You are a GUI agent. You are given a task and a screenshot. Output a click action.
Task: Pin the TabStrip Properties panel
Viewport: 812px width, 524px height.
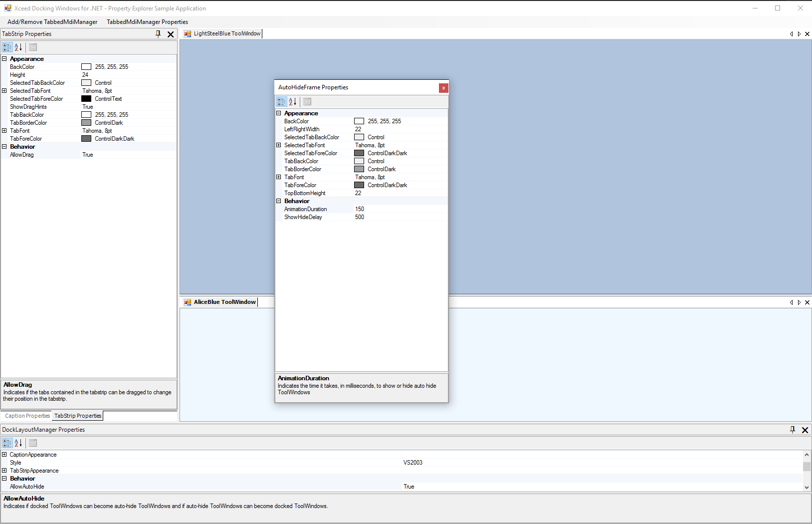pos(158,34)
